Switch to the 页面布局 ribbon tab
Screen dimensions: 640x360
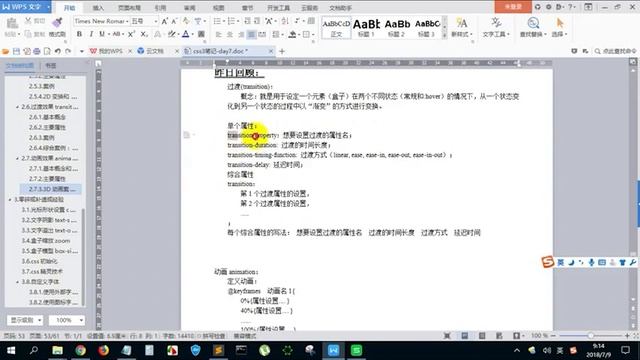pyautogui.click(x=129, y=8)
